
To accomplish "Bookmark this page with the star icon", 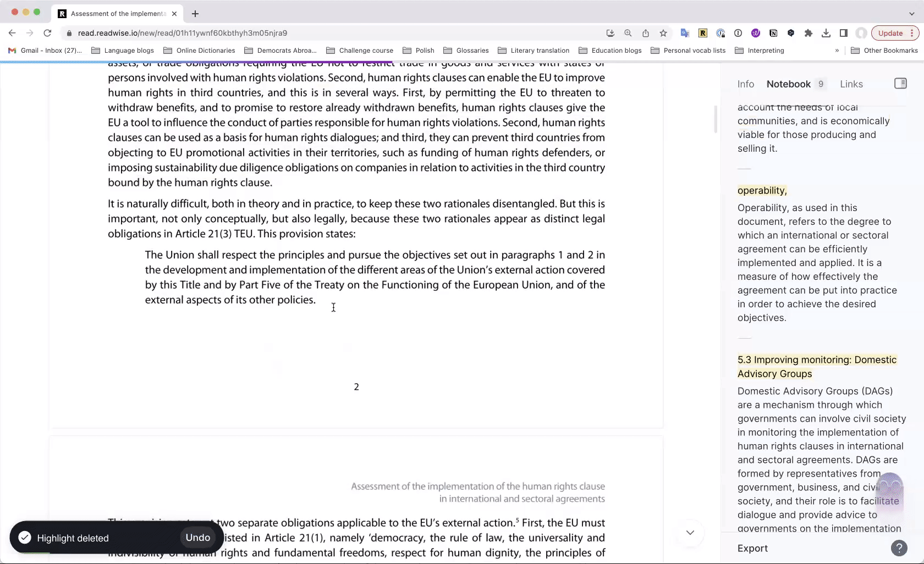I will (663, 33).
